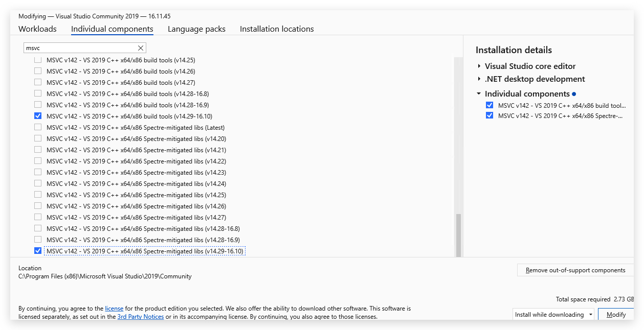Expand .NET desktop development details
Viewport: 644px width, 330px height.
click(x=479, y=79)
